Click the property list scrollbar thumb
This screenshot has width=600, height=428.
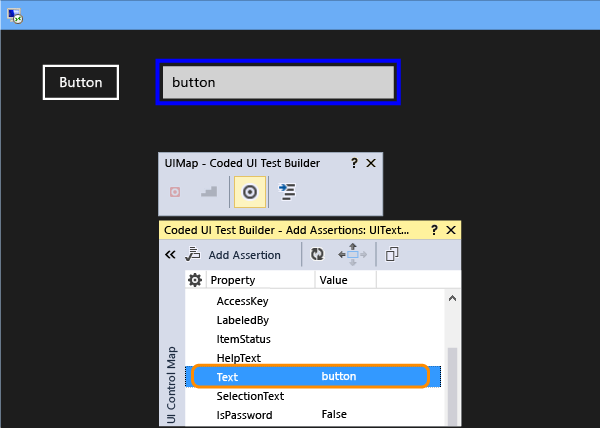coord(452,386)
